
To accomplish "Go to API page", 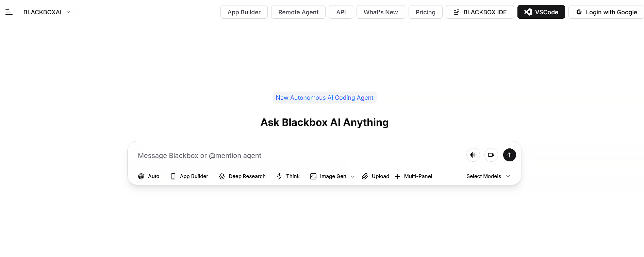I will pos(341,12).
